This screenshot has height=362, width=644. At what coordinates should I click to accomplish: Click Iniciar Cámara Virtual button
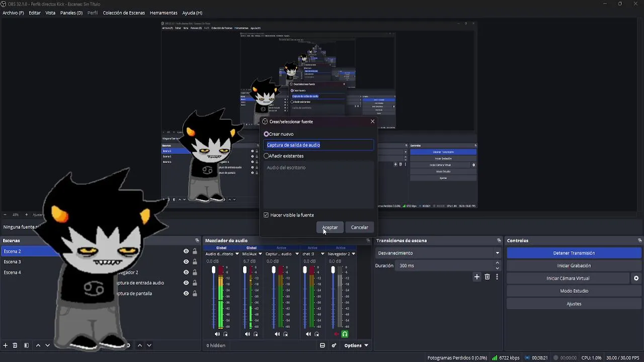click(x=568, y=278)
